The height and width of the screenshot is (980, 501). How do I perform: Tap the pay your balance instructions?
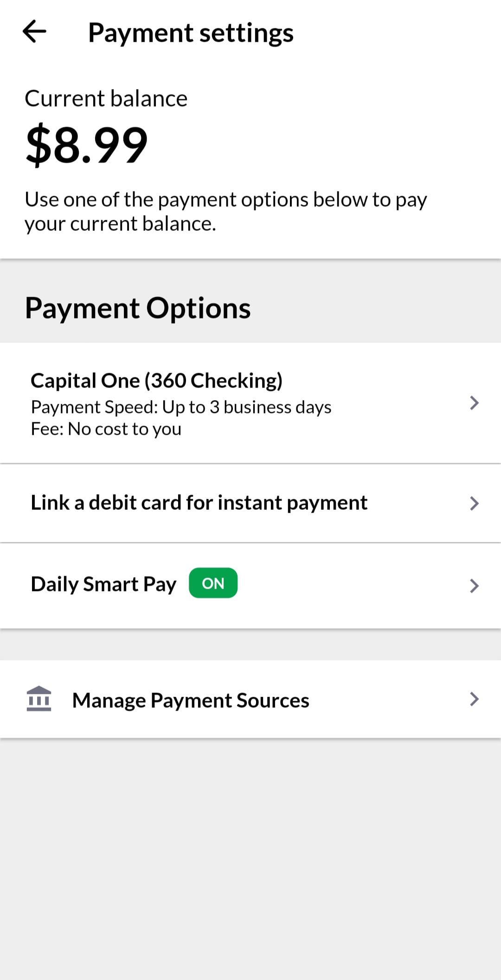tap(225, 211)
